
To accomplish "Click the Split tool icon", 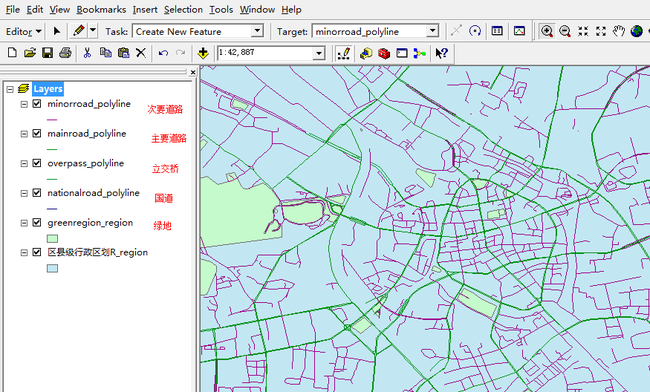I will [x=456, y=31].
